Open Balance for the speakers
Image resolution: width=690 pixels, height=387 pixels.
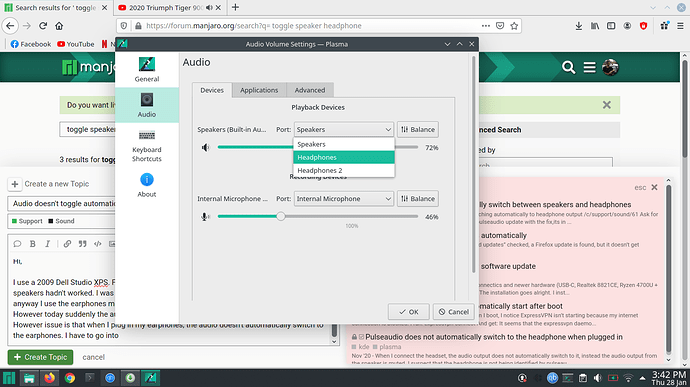click(418, 129)
